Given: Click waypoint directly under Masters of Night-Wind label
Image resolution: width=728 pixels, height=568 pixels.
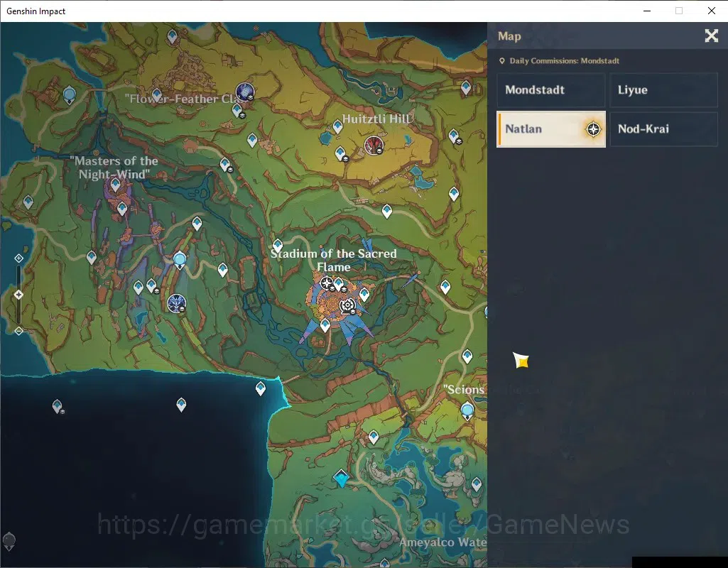Looking at the screenshot, I should tap(115, 185).
